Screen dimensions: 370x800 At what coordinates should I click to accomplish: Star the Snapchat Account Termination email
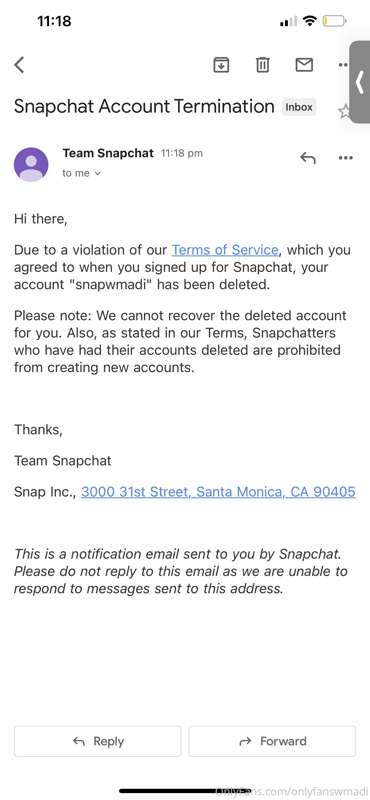coord(345,111)
